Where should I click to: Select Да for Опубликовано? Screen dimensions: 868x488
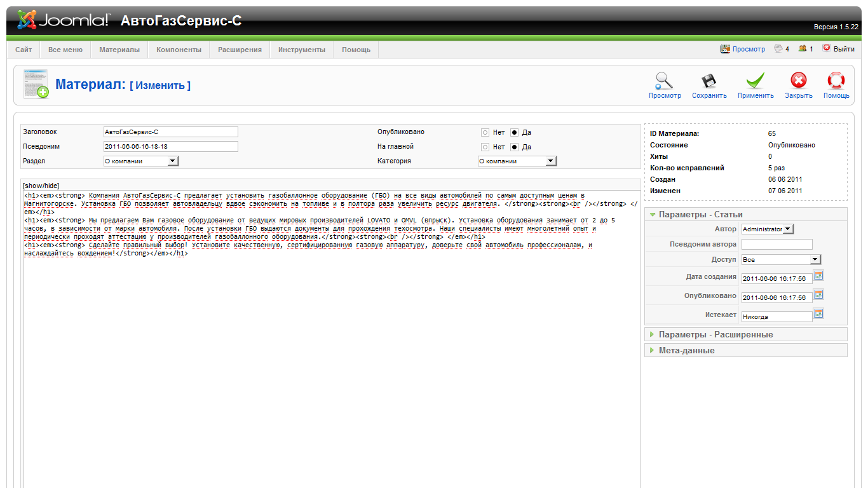pyautogui.click(x=515, y=133)
